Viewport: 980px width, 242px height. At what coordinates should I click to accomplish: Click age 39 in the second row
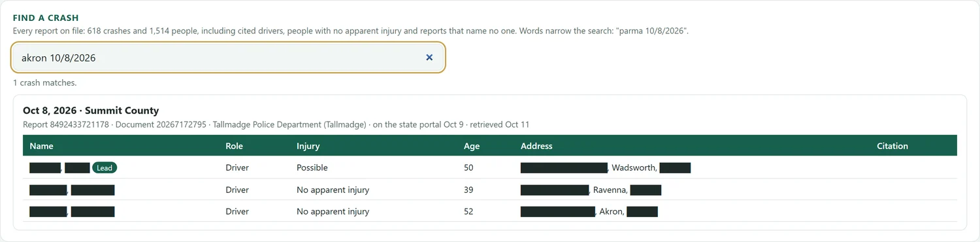click(468, 190)
